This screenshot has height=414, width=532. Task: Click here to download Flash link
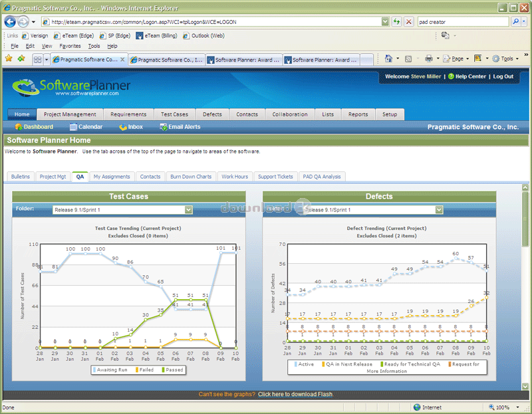[295, 394]
